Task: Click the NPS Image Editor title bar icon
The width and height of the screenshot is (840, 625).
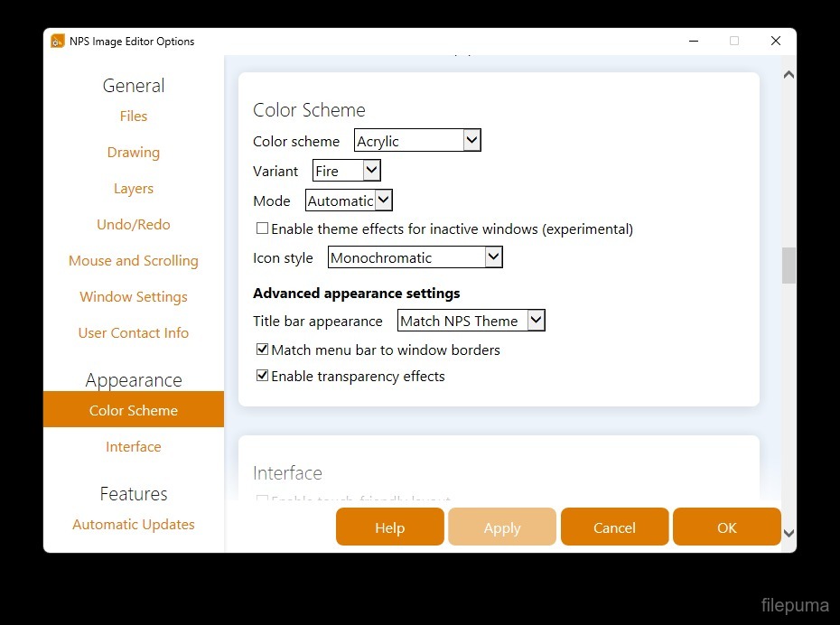Action: point(58,42)
